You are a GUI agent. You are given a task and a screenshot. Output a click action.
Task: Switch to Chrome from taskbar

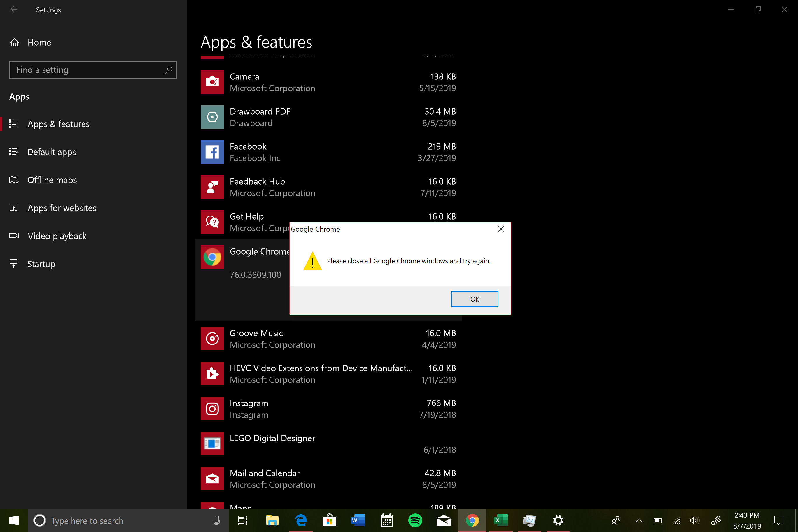(x=472, y=520)
